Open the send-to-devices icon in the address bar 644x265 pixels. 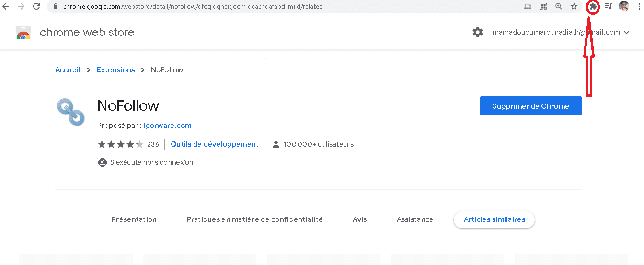click(x=528, y=6)
